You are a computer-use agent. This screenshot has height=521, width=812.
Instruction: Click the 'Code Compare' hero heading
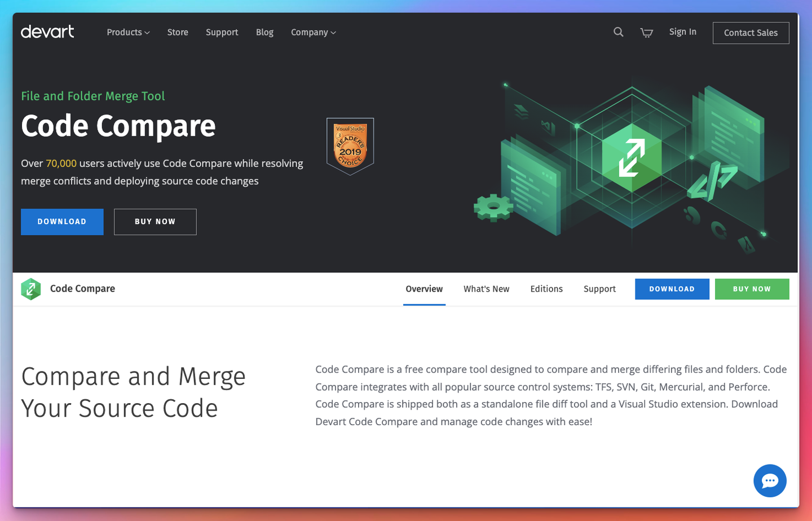tap(118, 126)
